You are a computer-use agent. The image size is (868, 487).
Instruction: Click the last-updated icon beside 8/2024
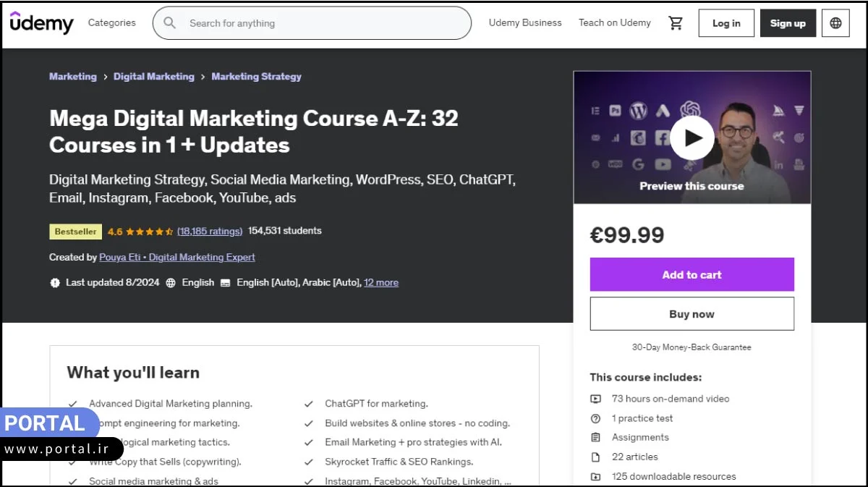point(56,282)
